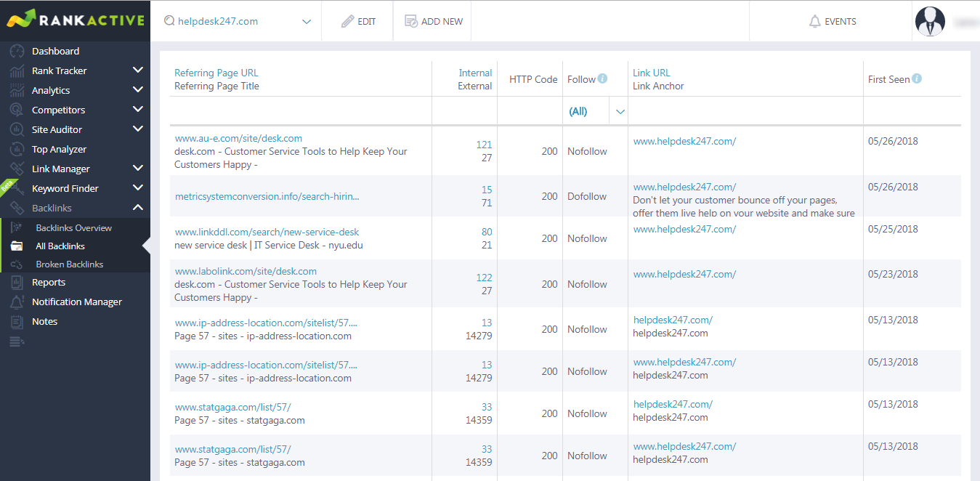Click the Site Auditor magnifier icon
Image resolution: width=980 pixels, height=481 pixels.
click(17, 130)
